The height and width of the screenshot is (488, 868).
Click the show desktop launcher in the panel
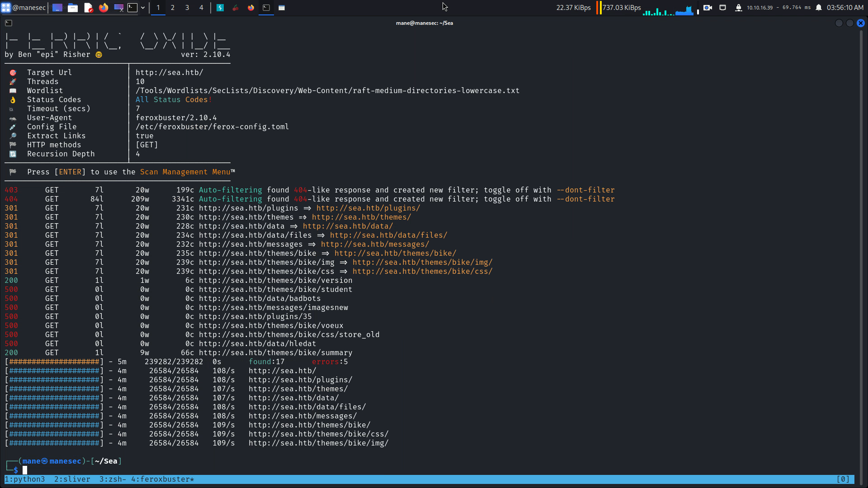57,8
